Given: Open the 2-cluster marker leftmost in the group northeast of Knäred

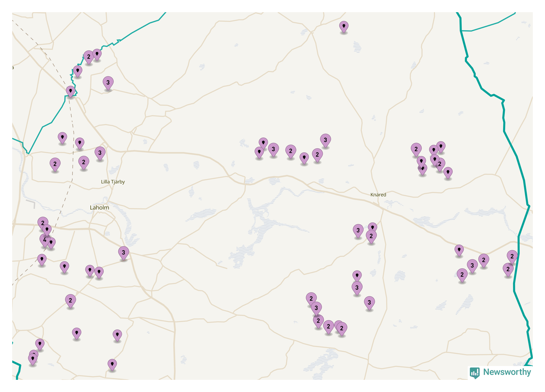Looking at the screenshot, I should pyautogui.click(x=416, y=149).
